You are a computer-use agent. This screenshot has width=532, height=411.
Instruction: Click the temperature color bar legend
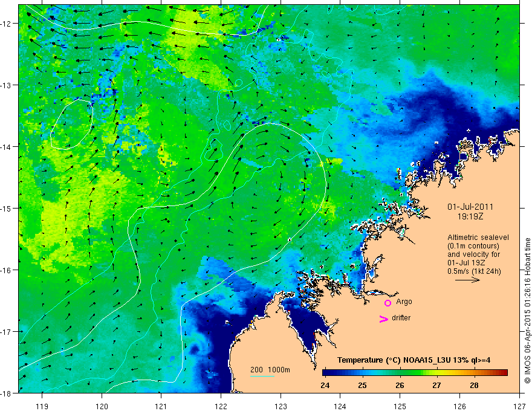pyautogui.click(x=415, y=372)
